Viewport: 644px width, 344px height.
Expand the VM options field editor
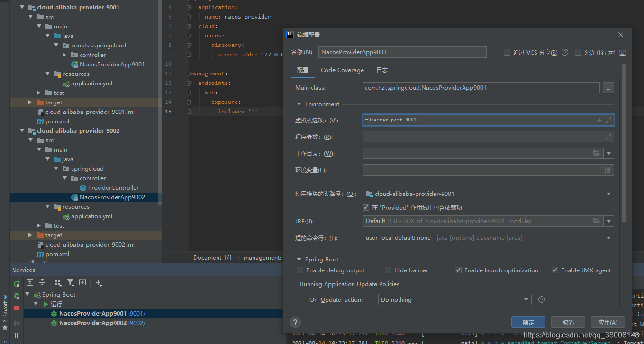pyautogui.click(x=608, y=120)
